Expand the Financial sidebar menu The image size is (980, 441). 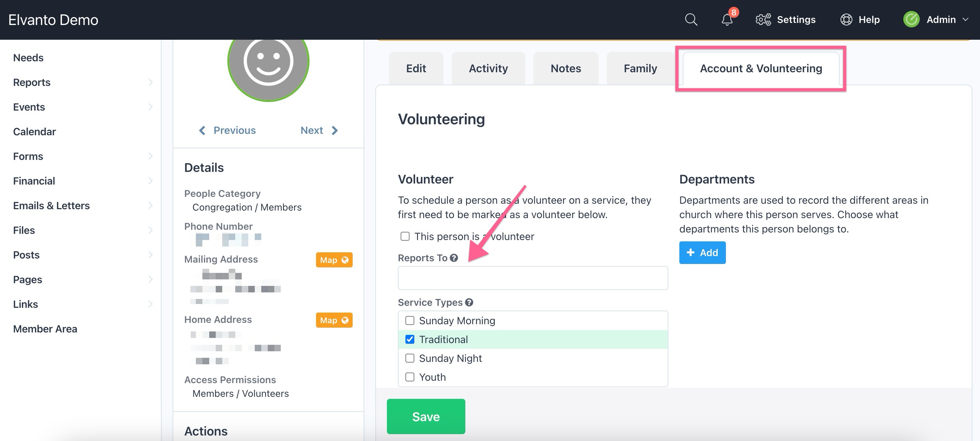151,181
